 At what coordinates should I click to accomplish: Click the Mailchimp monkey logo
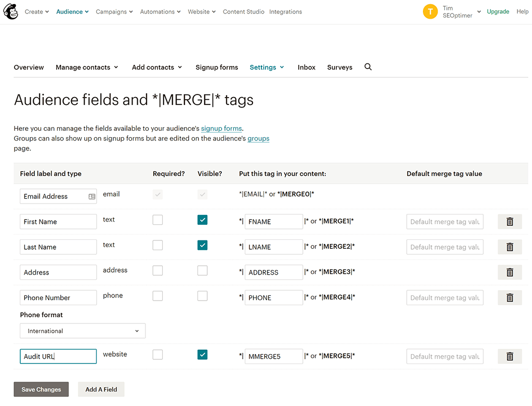[x=11, y=11]
